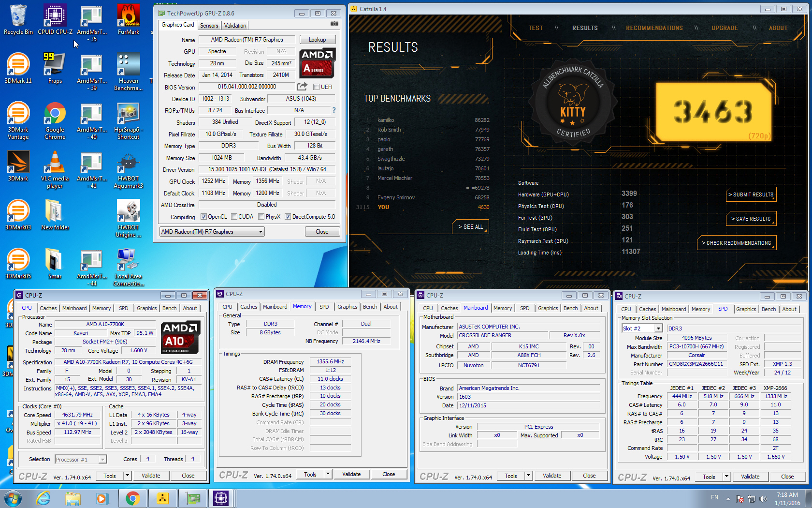Open the RECOMMENDATIONS tab in Catzilla
812x508 pixels.
click(654, 28)
